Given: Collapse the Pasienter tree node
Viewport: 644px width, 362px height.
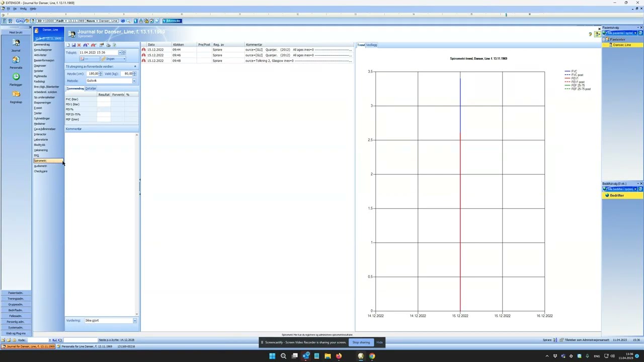Looking at the screenshot, I should point(604,39).
